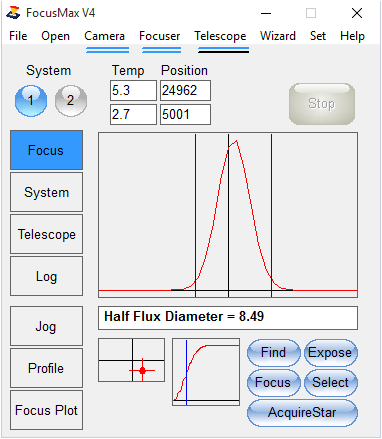Image resolution: width=382 pixels, height=439 pixels.
Task: Minimize the FocusMax window
Action: pos(266,13)
